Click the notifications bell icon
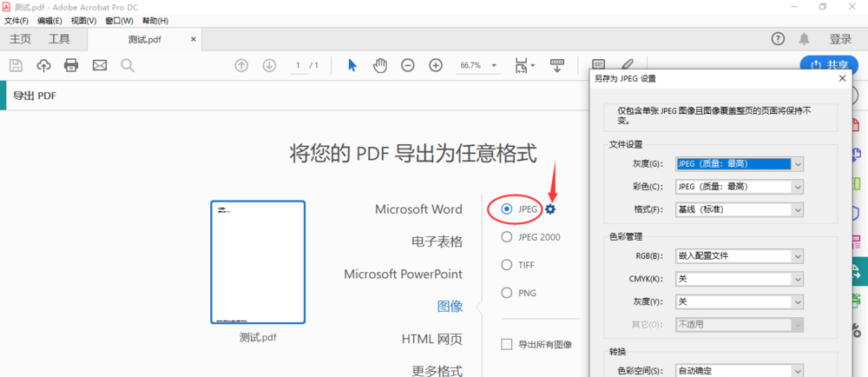The height and width of the screenshot is (377, 868). (x=804, y=39)
